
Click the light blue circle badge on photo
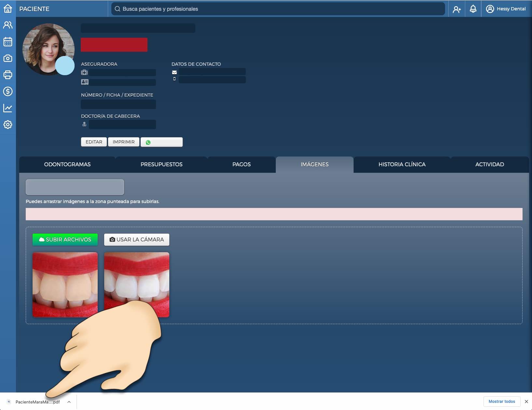coord(65,65)
